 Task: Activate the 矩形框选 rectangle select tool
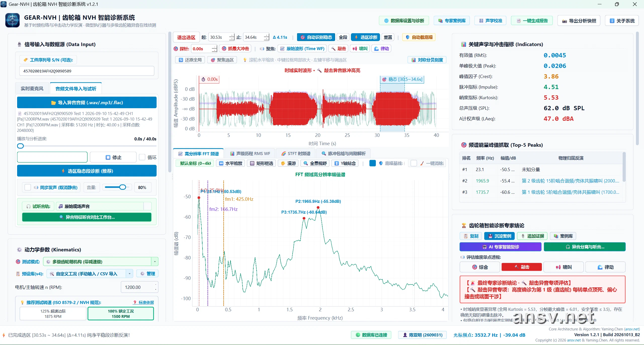(x=261, y=163)
